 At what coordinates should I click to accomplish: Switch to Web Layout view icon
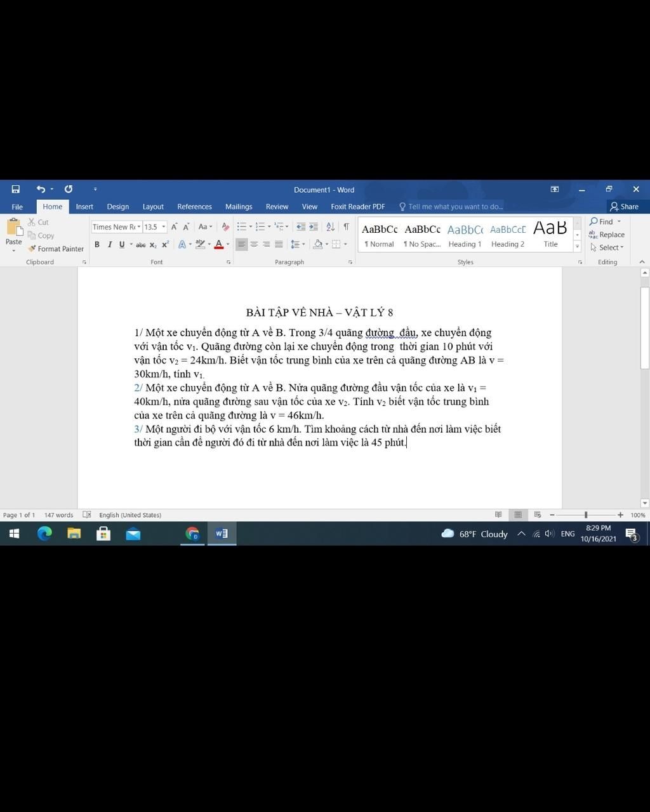(x=538, y=514)
